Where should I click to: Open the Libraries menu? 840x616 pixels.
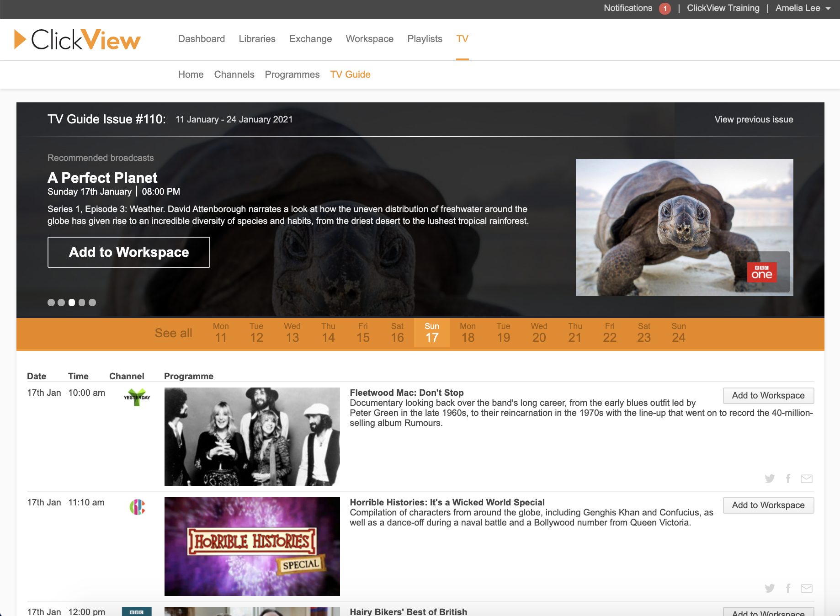257,39
